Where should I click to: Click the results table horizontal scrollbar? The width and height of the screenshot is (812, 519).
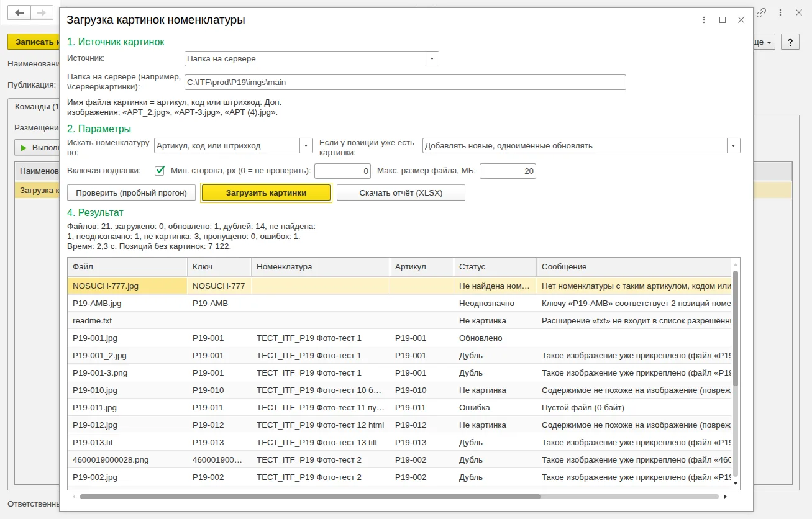pos(310,497)
